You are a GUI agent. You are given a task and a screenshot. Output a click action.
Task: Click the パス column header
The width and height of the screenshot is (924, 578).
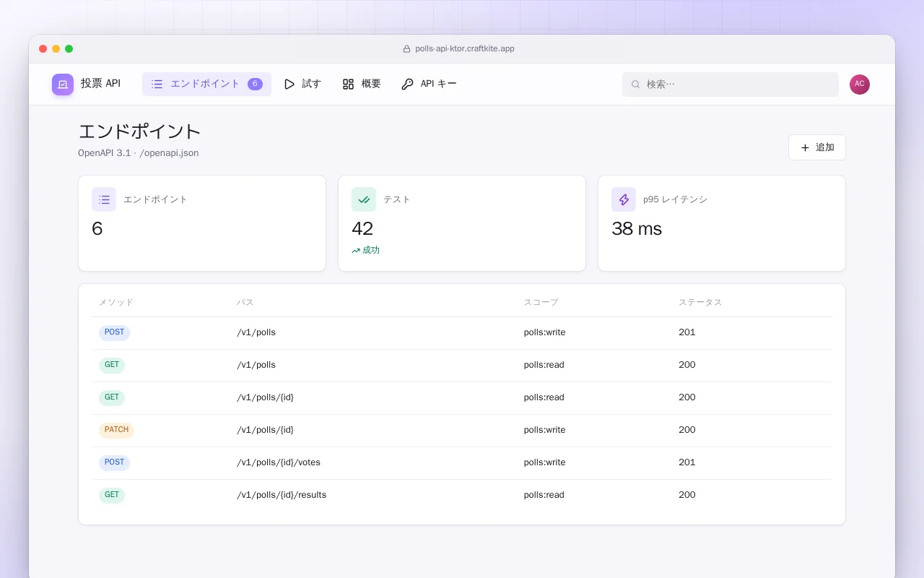click(245, 302)
